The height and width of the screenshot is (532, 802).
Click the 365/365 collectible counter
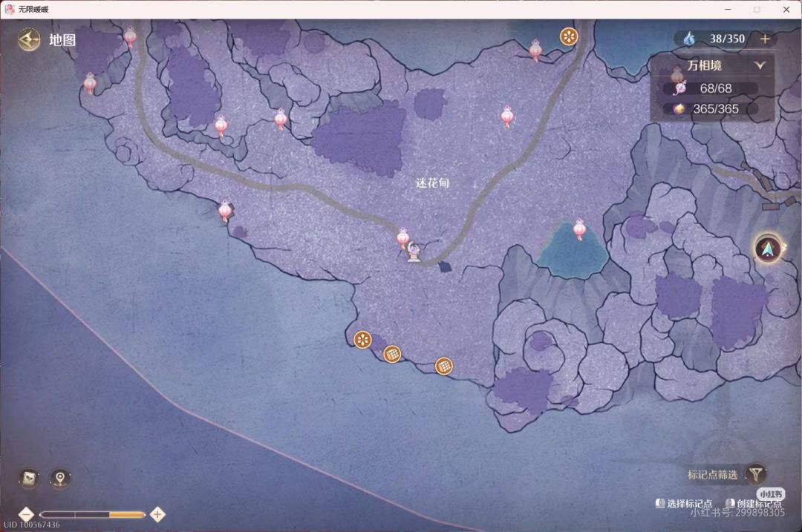(716, 109)
